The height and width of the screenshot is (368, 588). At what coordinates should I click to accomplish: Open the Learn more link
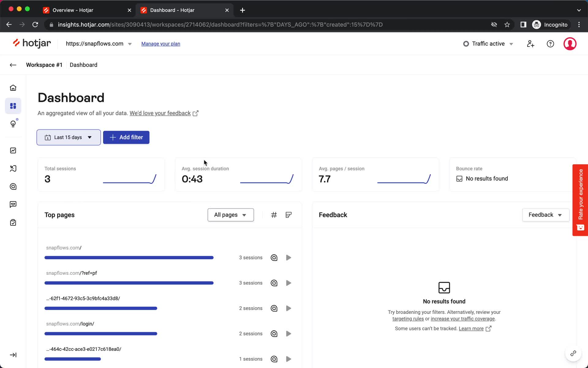click(475, 329)
